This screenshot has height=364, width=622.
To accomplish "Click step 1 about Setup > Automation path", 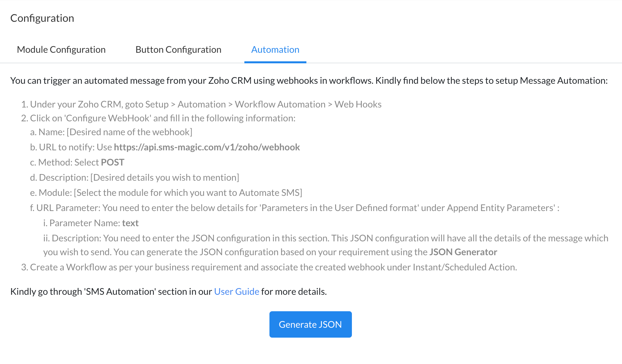I will pyautogui.click(x=201, y=104).
